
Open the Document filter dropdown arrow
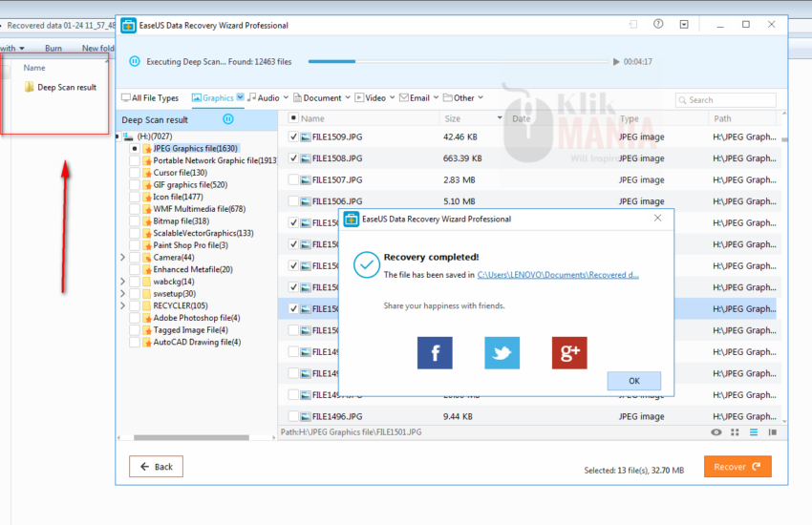[x=348, y=97]
